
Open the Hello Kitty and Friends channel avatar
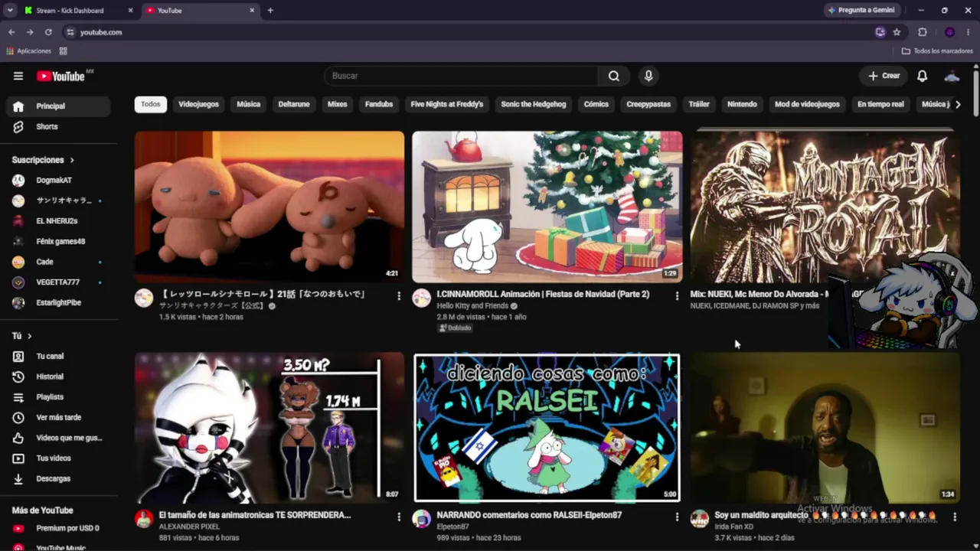click(x=422, y=298)
